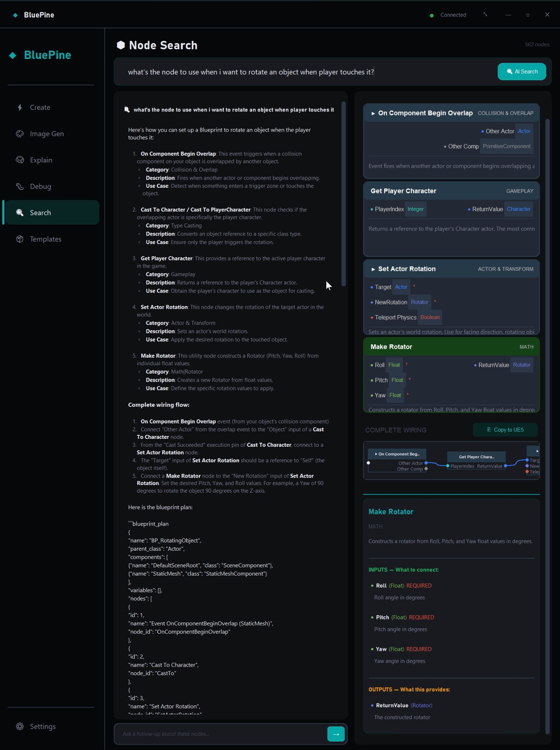This screenshot has width=560, height=750.
Task: Click the Search magnifier icon in sidebar
Action: [x=20, y=213]
